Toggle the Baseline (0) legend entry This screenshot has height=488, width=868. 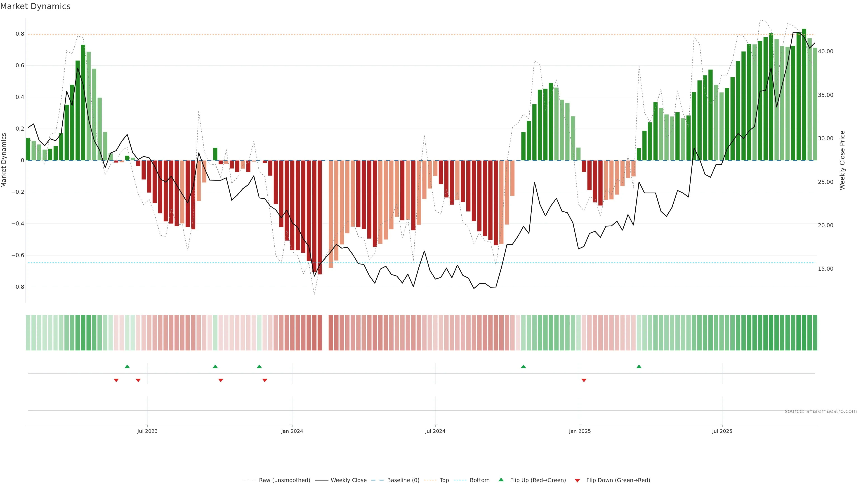point(403,480)
